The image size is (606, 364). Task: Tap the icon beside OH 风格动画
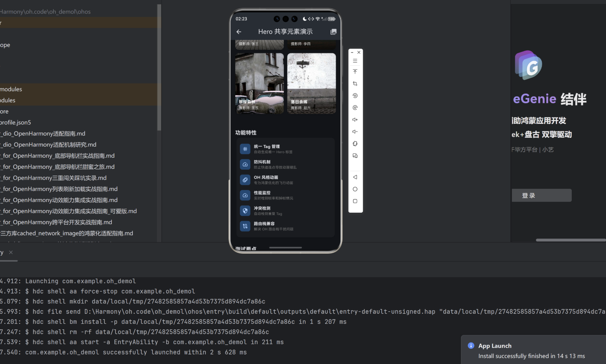(x=245, y=180)
